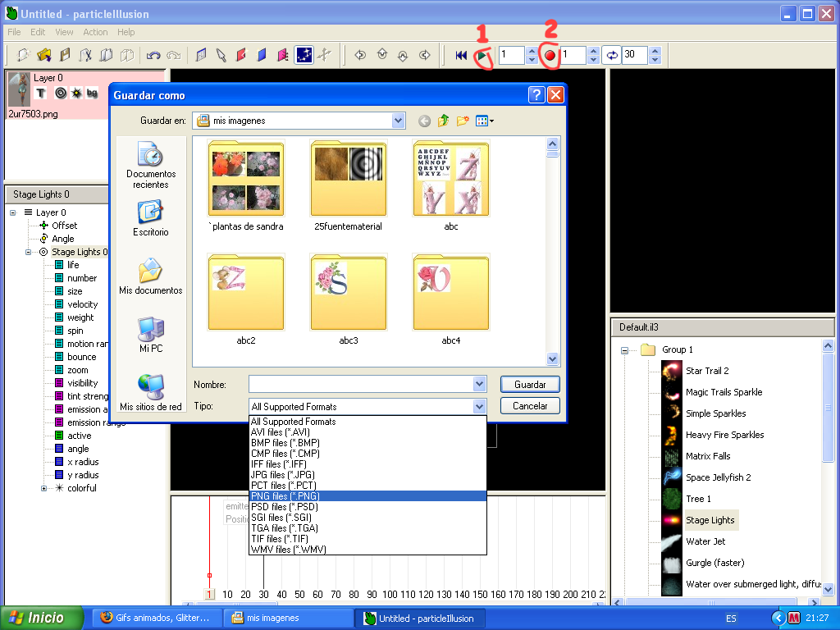Rewind to first frame
The image size is (840, 630).
coord(461,55)
